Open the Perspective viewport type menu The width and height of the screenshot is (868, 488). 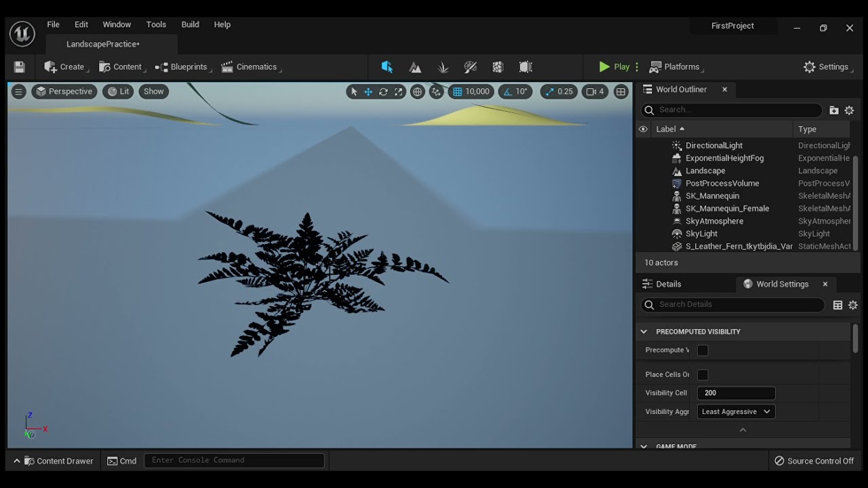pyautogui.click(x=64, y=91)
